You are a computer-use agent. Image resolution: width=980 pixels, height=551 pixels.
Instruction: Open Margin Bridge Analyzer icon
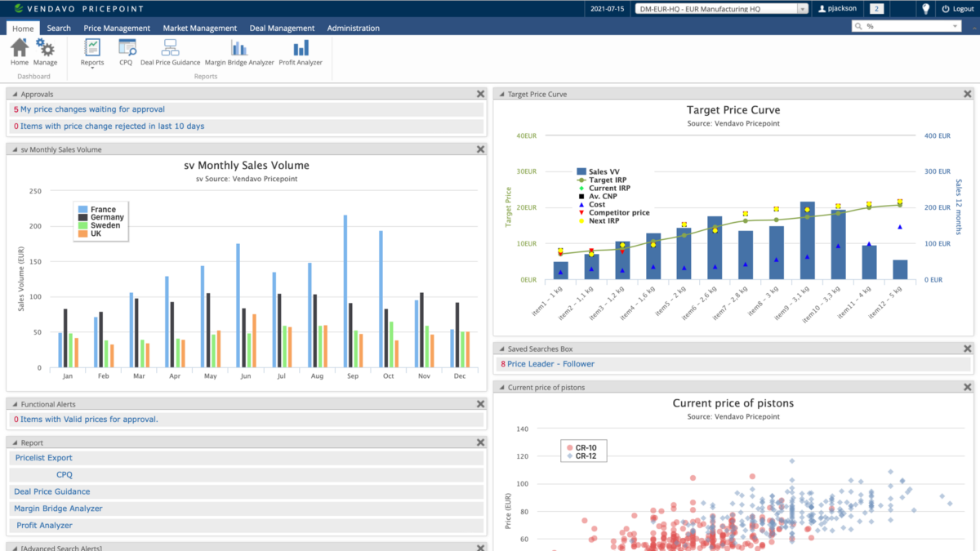[238, 48]
